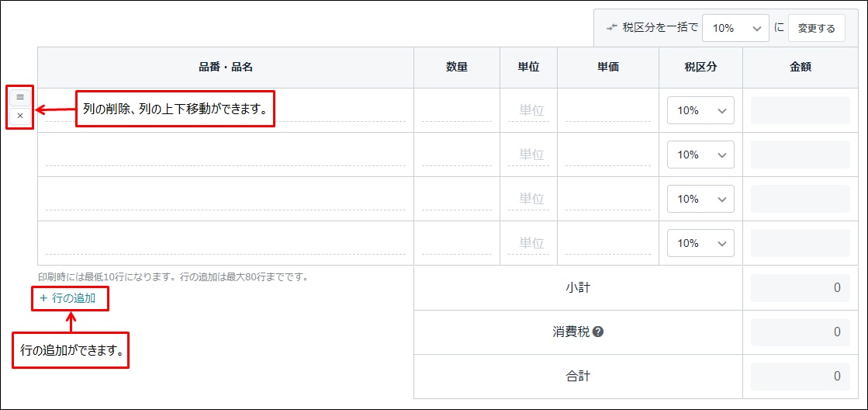The image size is (868, 410).
Task: Expand fourth row tax category dropdown
Action: click(700, 243)
